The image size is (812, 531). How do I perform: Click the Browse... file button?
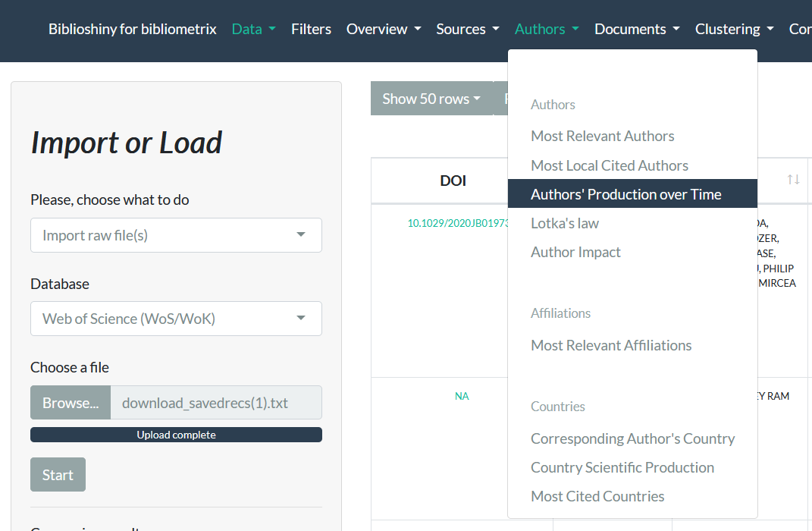click(71, 403)
